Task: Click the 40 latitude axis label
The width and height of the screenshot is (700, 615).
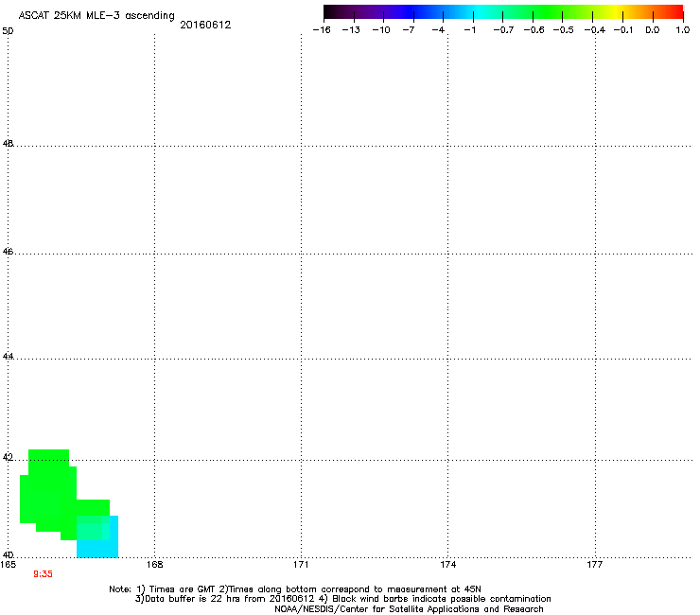Action: [8, 554]
